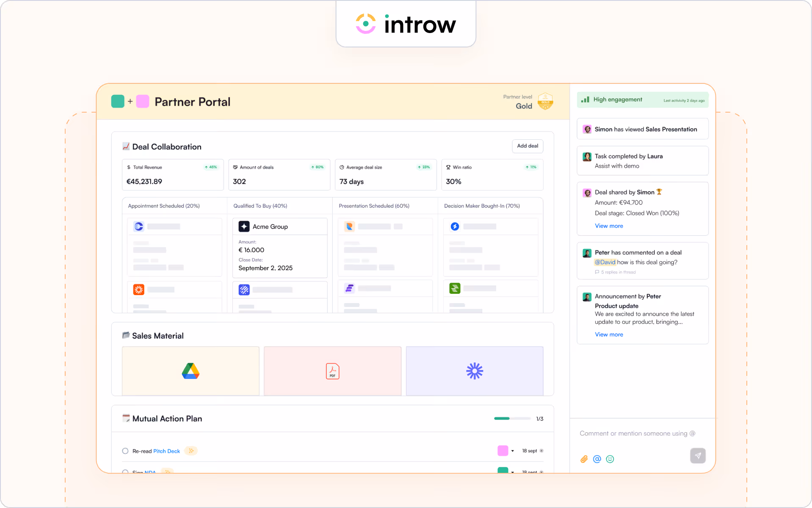
Task: Click the introw logo at the top
Action: point(406,24)
